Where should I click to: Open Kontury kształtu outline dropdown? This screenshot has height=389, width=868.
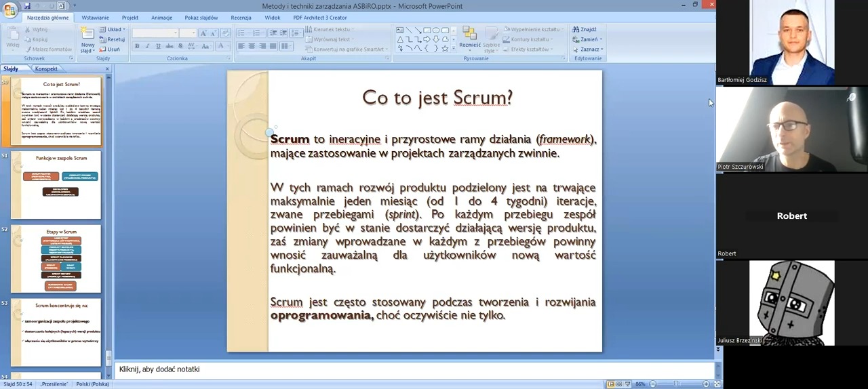(529, 39)
